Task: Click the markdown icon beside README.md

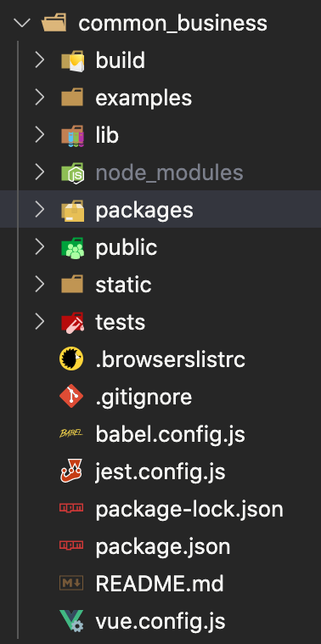Action: pyautogui.click(x=71, y=583)
